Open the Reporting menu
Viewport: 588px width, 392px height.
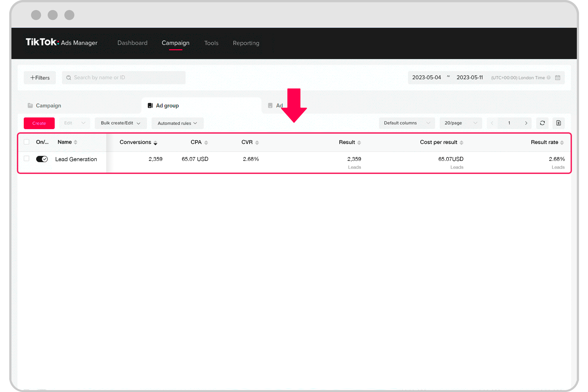pos(246,43)
